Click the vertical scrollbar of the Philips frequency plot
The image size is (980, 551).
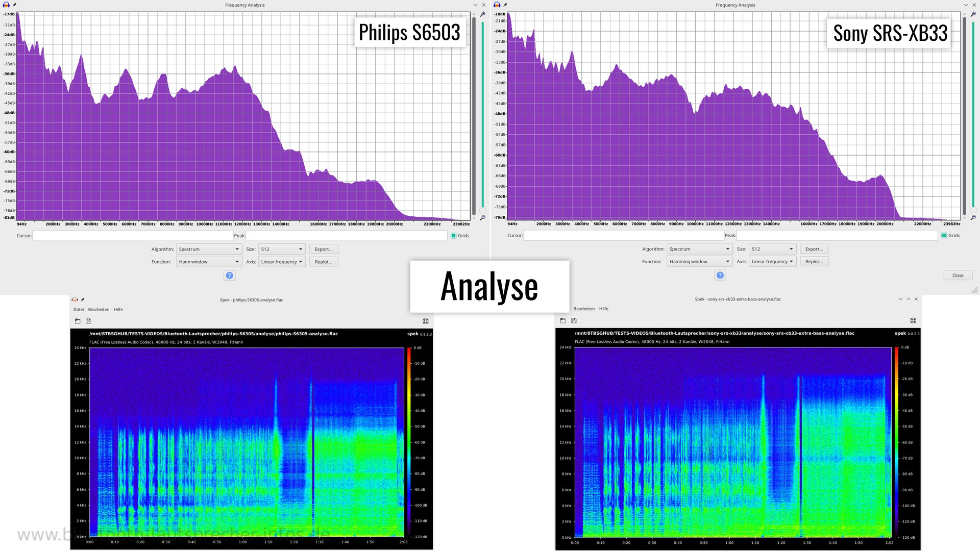point(474,116)
